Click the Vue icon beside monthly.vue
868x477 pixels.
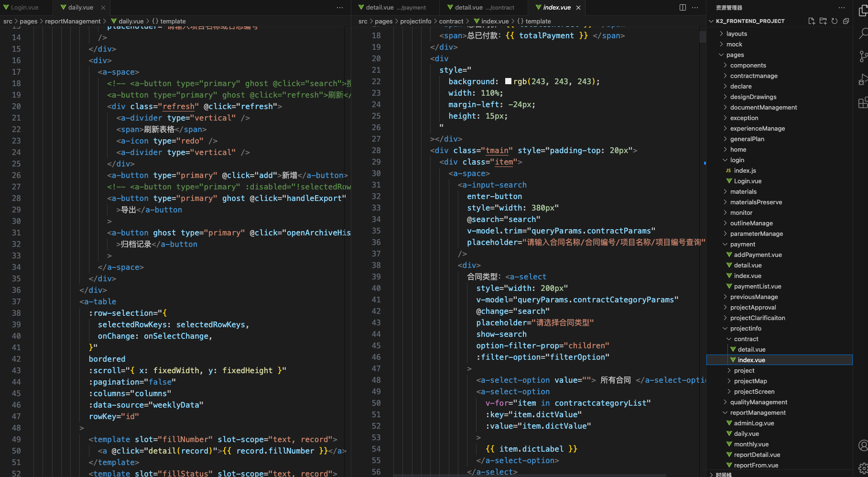point(729,444)
